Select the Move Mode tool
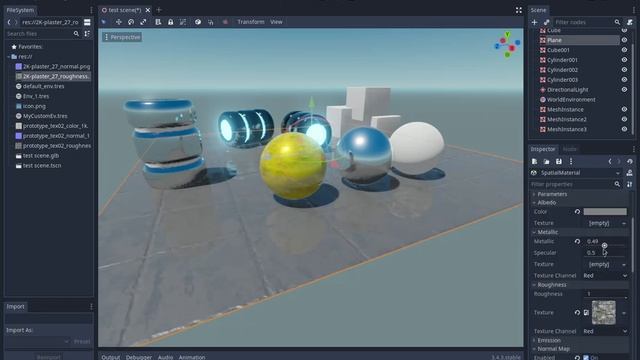Screen dimensions: 640x360 [x=118, y=22]
